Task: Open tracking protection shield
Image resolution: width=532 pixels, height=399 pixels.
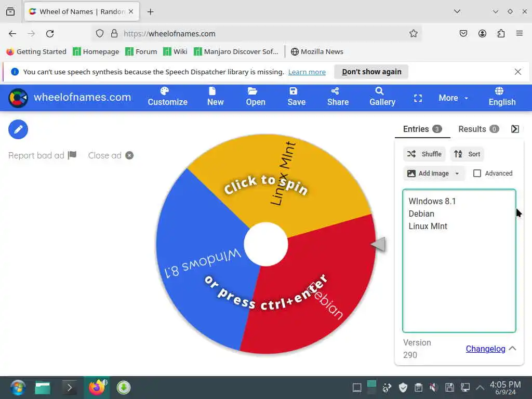Action: click(99, 34)
